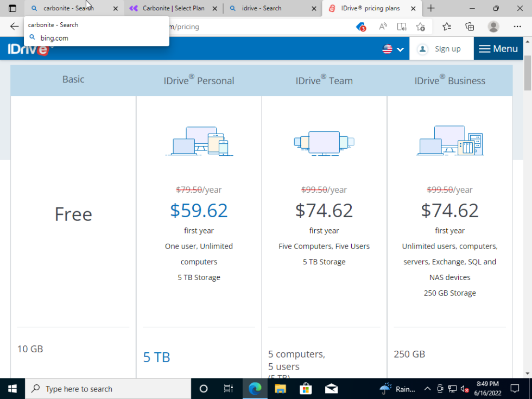Viewport: 532px width, 399px height.
Task: Switch to Carbonite Select Plan tab
Action: click(x=173, y=8)
